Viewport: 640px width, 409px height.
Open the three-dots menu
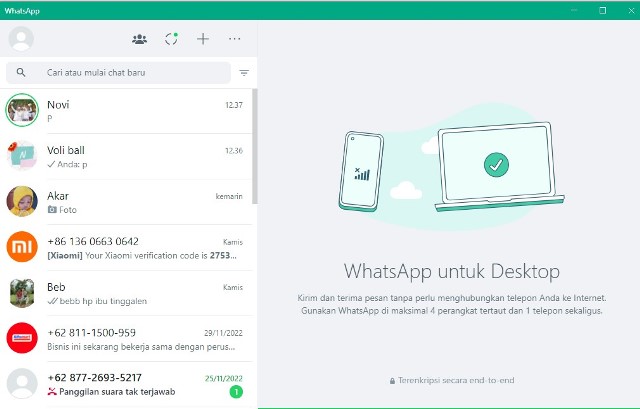click(x=235, y=39)
